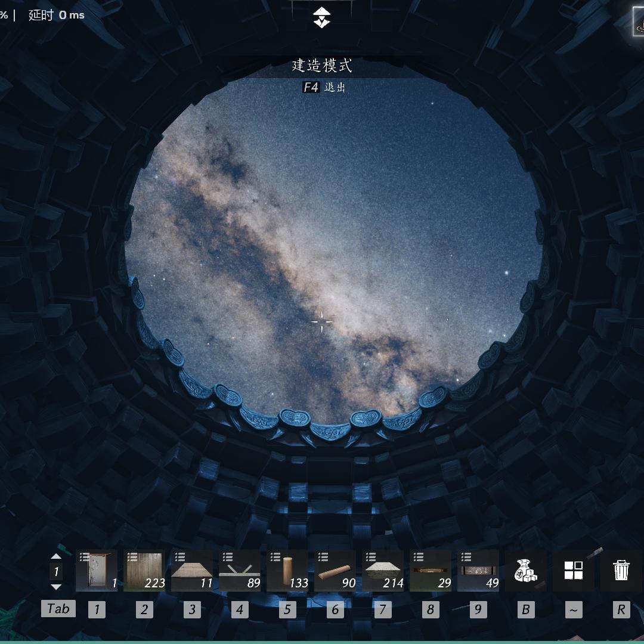Click the compass marker icon at top
Viewport: 644px width, 644px height.
click(322, 17)
